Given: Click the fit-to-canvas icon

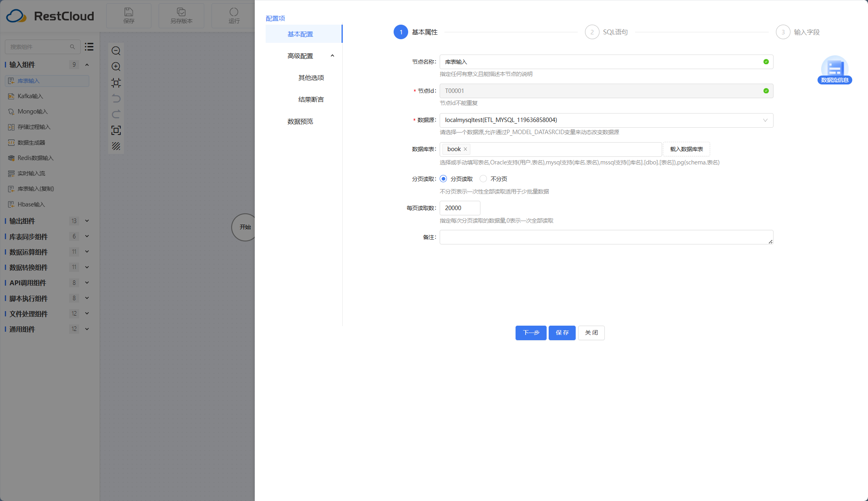Looking at the screenshot, I should coord(116,83).
